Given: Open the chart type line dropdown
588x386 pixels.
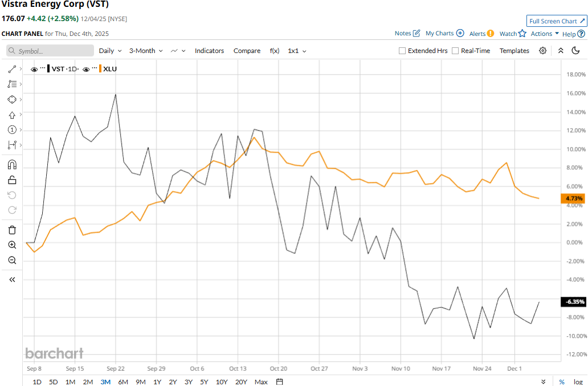Looking at the screenshot, I should pyautogui.click(x=178, y=51).
